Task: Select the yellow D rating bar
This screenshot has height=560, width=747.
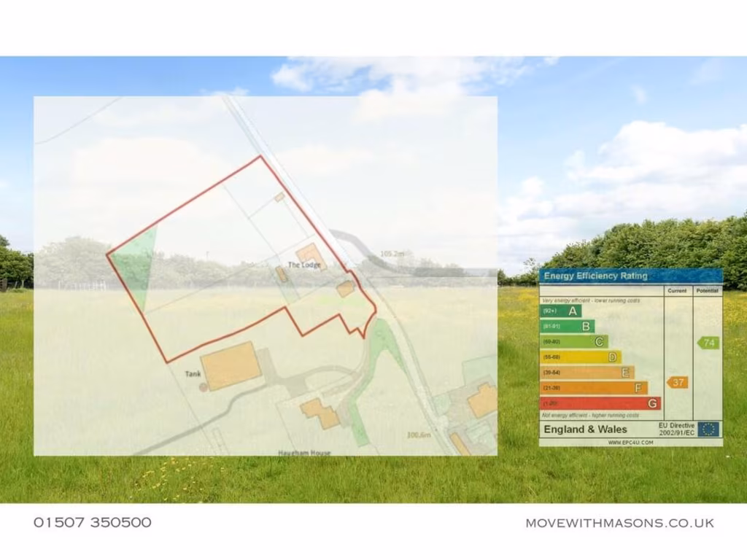Action: pos(580,357)
